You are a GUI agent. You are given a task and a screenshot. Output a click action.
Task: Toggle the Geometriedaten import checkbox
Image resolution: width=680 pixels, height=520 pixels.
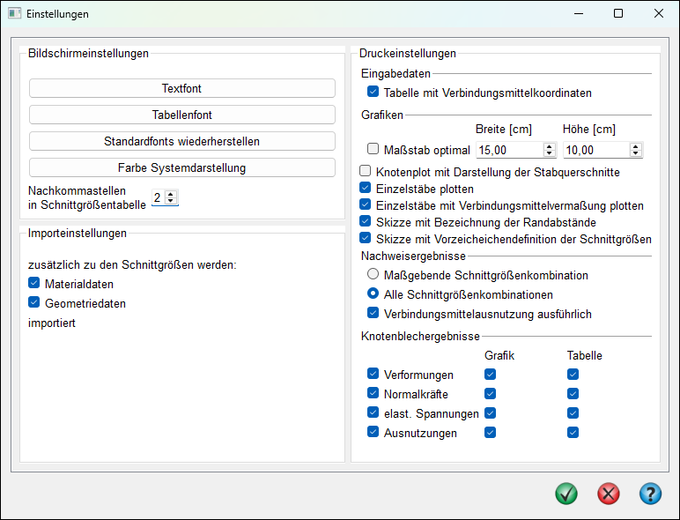[36, 303]
